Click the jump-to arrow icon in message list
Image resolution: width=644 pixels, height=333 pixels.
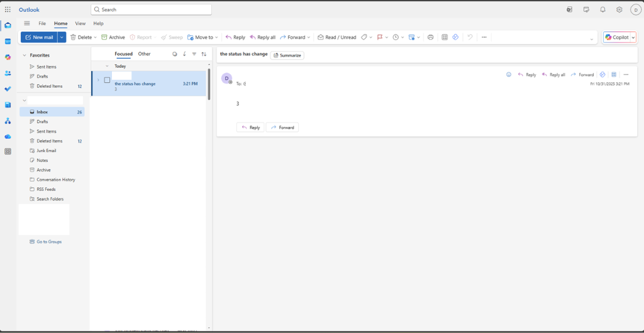point(184,54)
